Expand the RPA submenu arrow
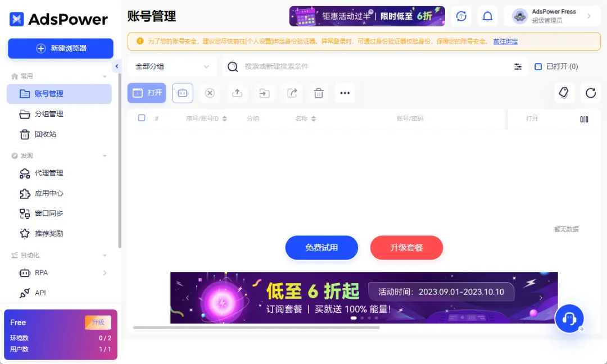Screen dimensions: 607x364 click(105, 272)
